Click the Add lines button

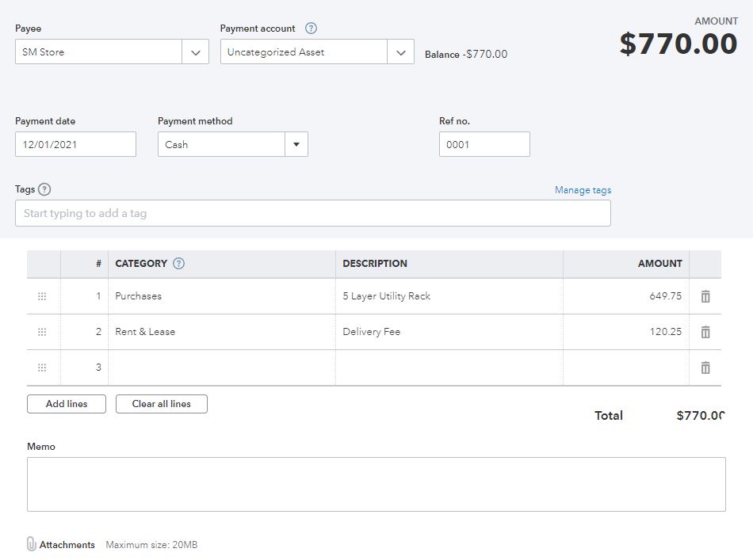point(67,404)
